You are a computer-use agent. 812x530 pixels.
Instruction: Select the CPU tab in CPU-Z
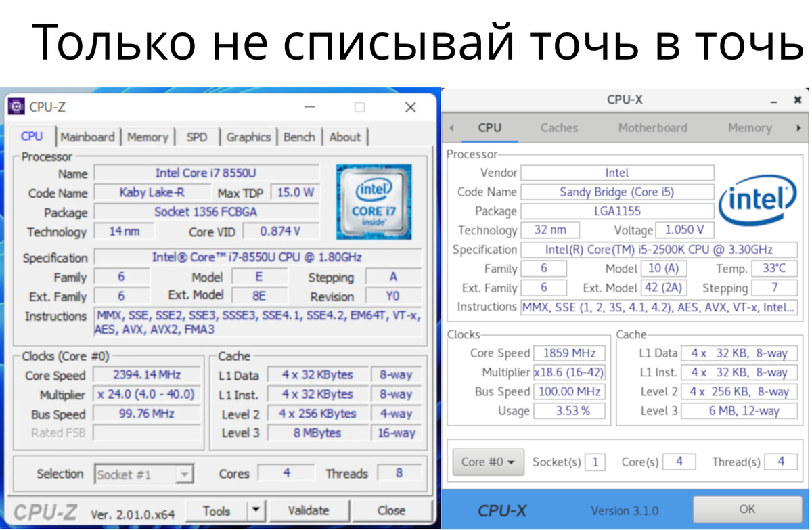32,136
